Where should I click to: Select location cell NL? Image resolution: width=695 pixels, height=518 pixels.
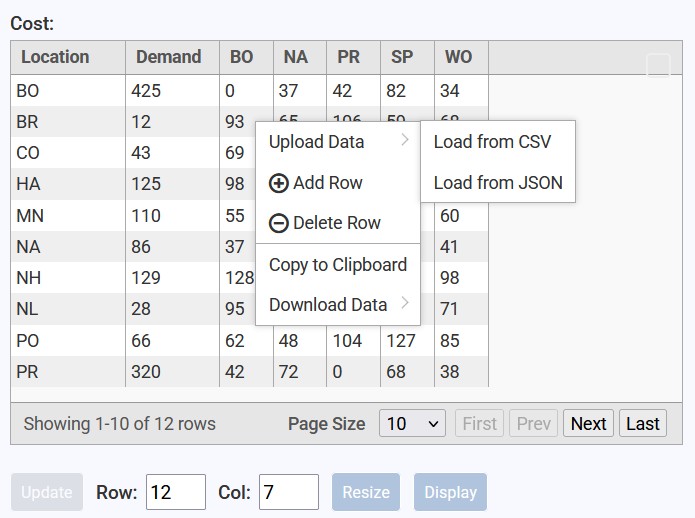tap(68, 309)
